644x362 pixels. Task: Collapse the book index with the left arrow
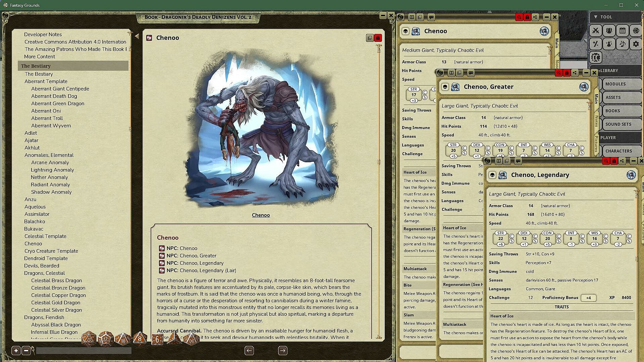(137, 36)
